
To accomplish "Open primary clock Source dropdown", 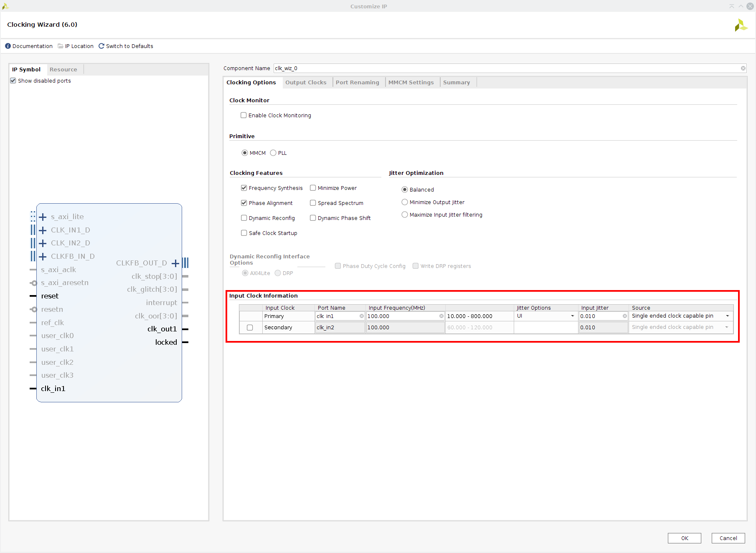I will click(727, 316).
